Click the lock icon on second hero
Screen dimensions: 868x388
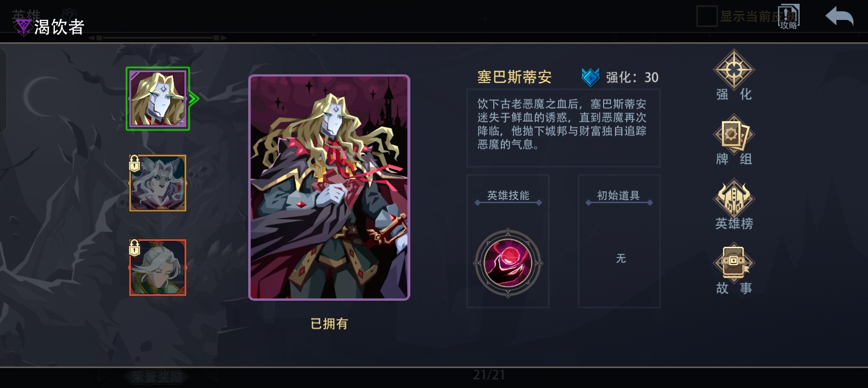pyautogui.click(x=135, y=163)
